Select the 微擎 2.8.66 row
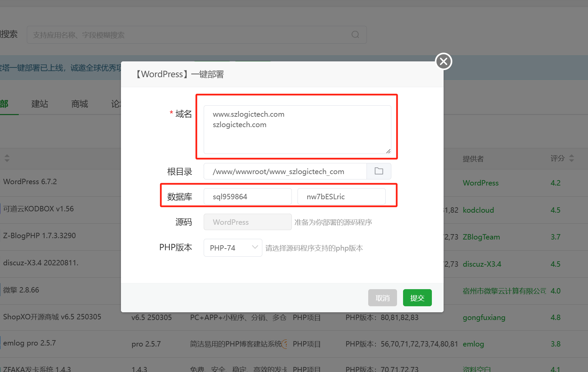This screenshot has height=372, width=588. coord(21,290)
